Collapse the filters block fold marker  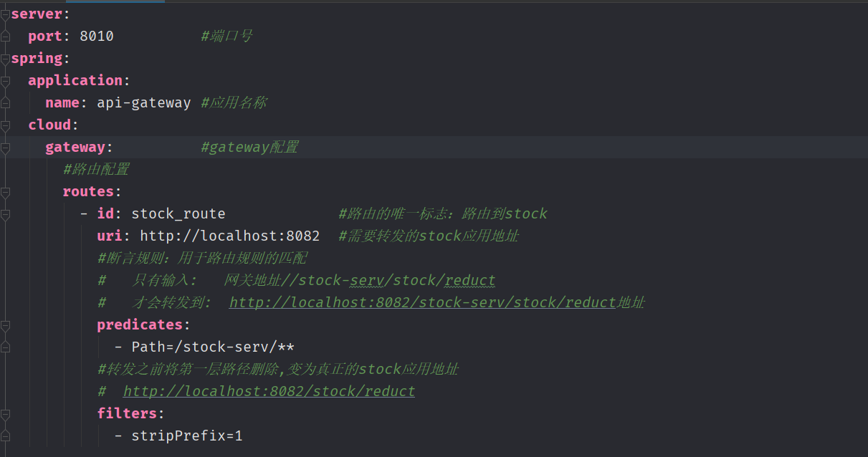5,414
